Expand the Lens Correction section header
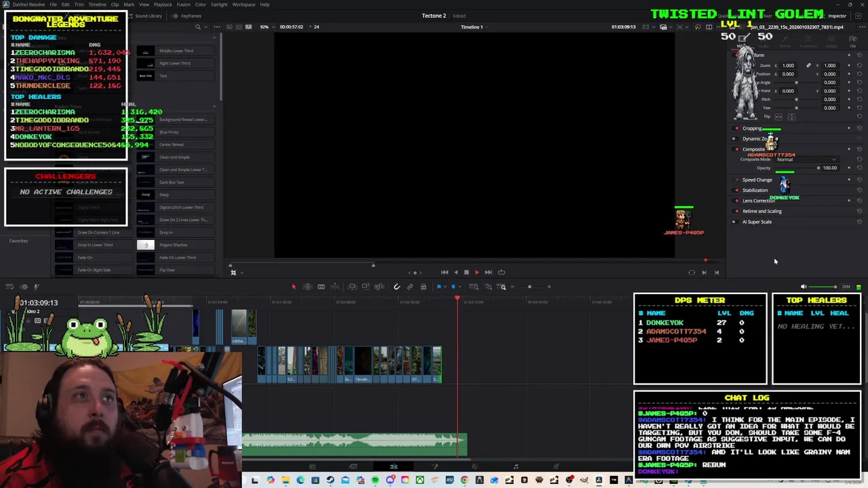 click(x=759, y=201)
